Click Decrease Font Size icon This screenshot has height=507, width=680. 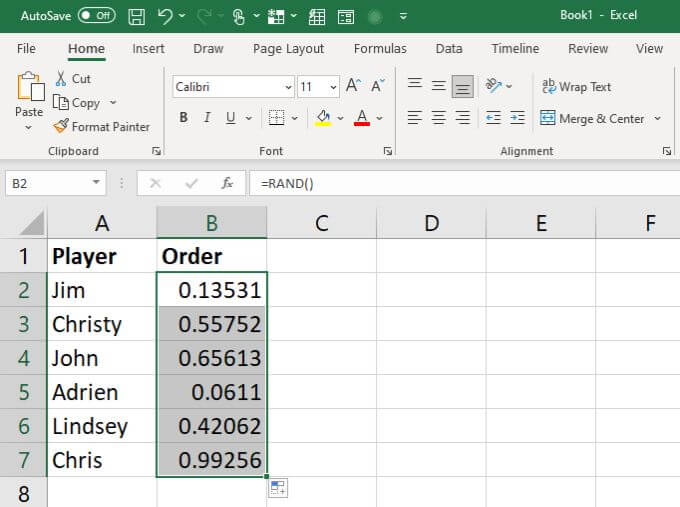pos(378,85)
